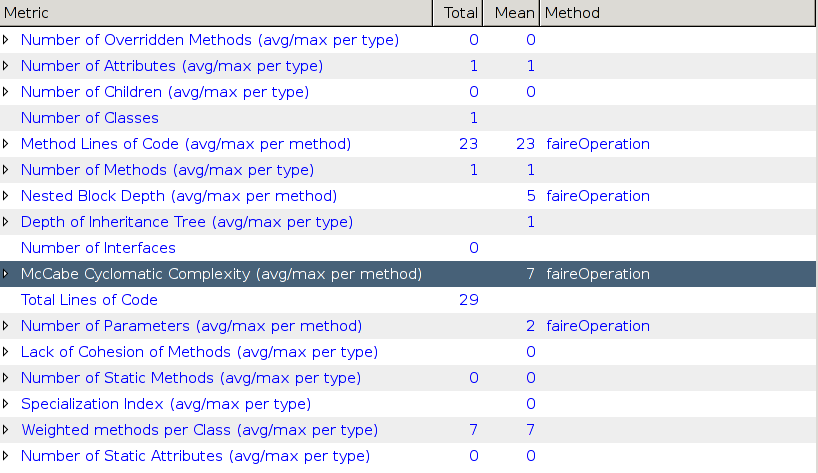This screenshot has width=818, height=473.
Task: Expand the Number of Parameters row
Action: click(6, 326)
